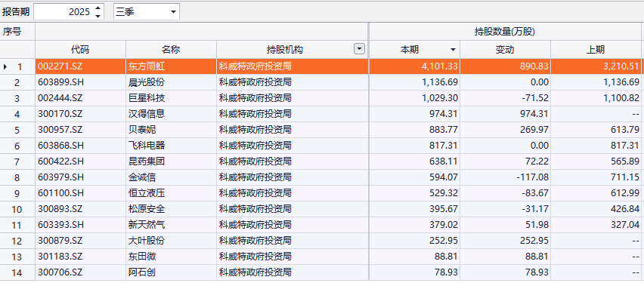The image size is (644, 283).
Task: Select the 晨光股份 name cell
Action: click(171, 82)
